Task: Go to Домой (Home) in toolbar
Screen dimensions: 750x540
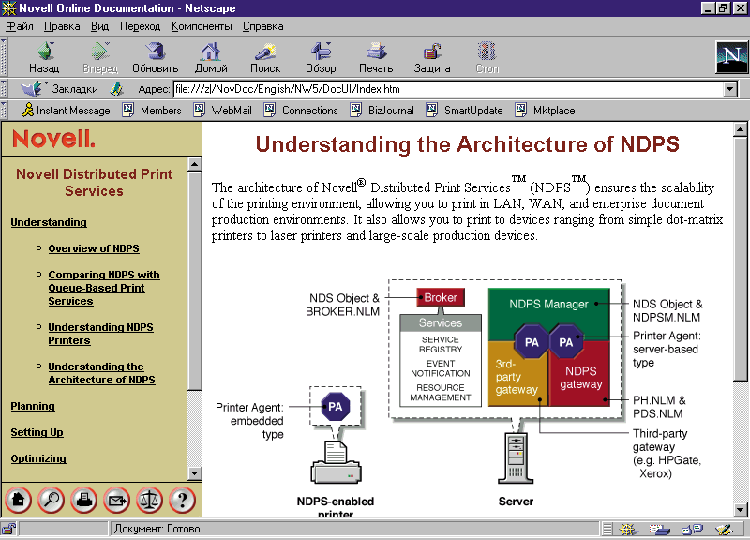Action: (x=210, y=57)
